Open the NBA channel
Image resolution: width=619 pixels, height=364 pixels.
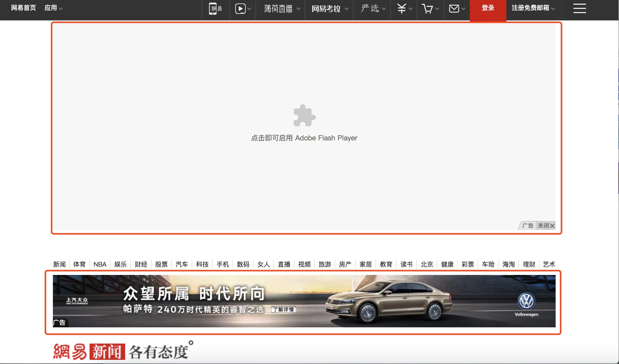click(x=100, y=264)
